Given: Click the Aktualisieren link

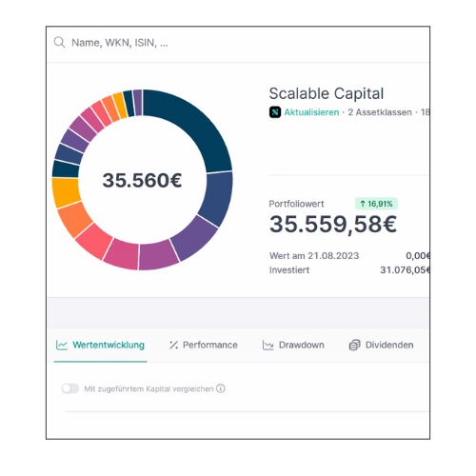Looking at the screenshot, I should [x=311, y=112].
